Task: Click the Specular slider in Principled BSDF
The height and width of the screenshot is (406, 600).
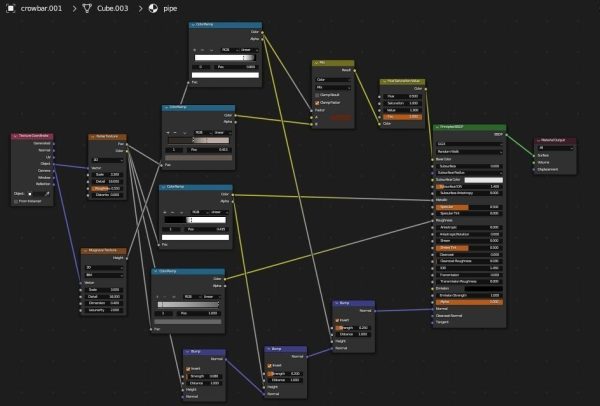Action: pos(470,207)
